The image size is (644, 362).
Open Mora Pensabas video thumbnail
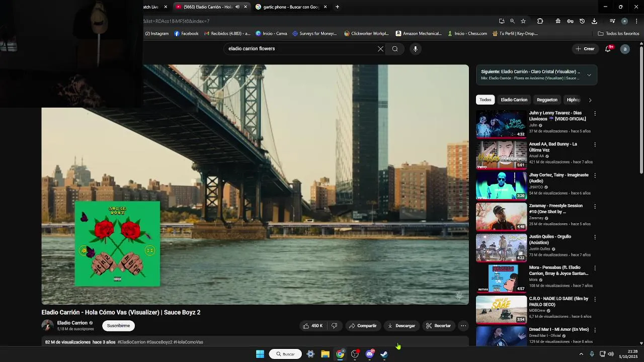501,278
